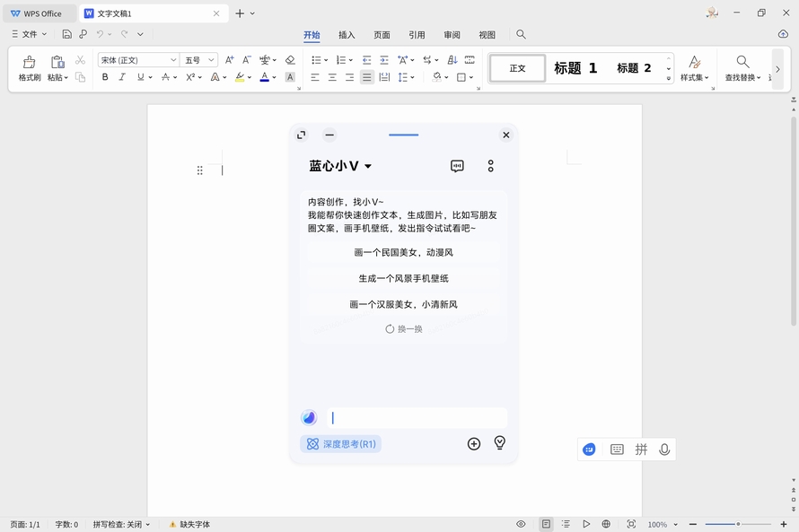Apply right text alignment
Image resolution: width=799 pixels, height=532 pixels.
click(349, 77)
